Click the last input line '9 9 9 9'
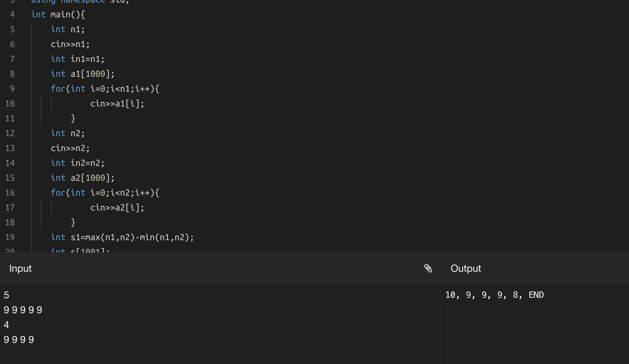 (x=19, y=340)
